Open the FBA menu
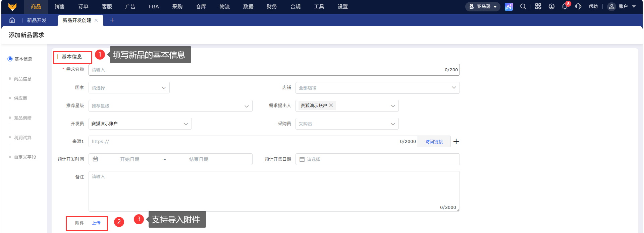 click(154, 7)
